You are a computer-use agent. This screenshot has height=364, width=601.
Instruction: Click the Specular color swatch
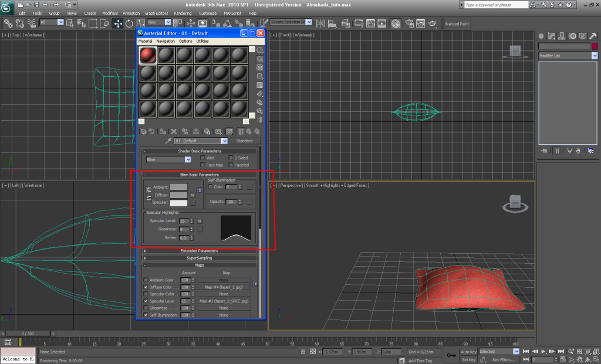pos(178,203)
